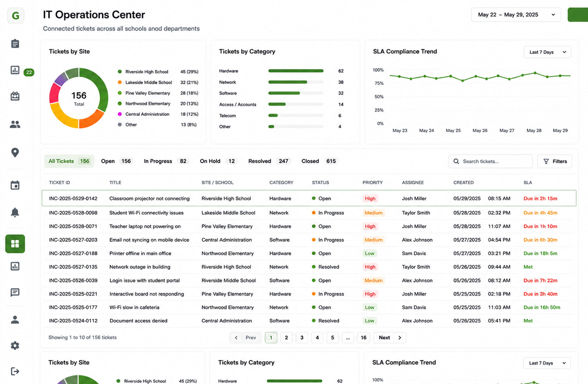Expand the top Last 7 Days dropdown

547,52
